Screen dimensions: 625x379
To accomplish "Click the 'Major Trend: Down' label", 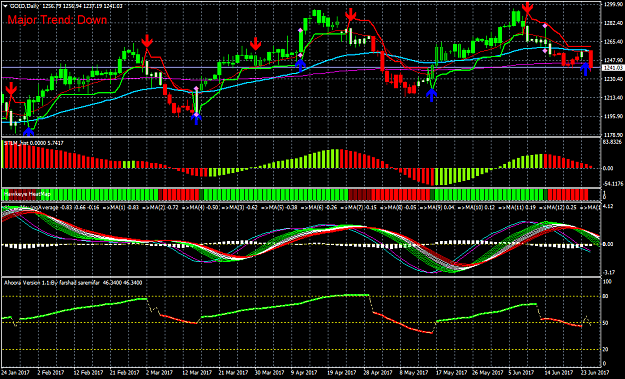I will 57,20.
